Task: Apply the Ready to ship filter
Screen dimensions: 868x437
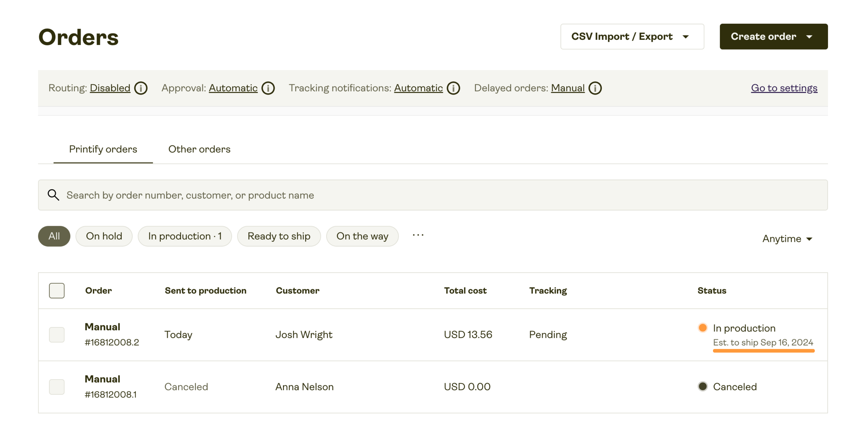Action: 279,236
